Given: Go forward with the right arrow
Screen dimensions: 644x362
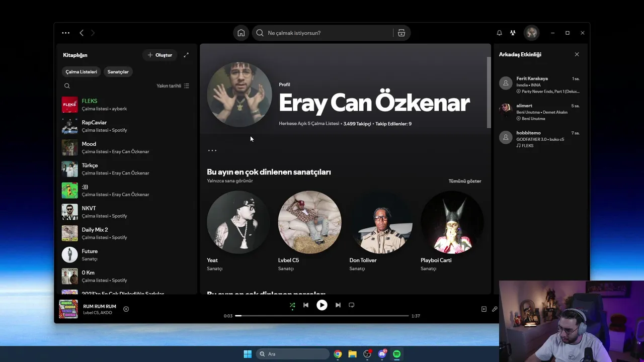Looking at the screenshot, I should pyautogui.click(x=93, y=33).
